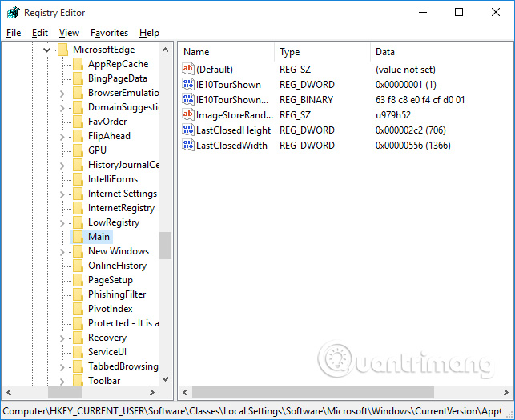
Task: Click the tree pane scroll up arrow
Action: tap(166, 50)
